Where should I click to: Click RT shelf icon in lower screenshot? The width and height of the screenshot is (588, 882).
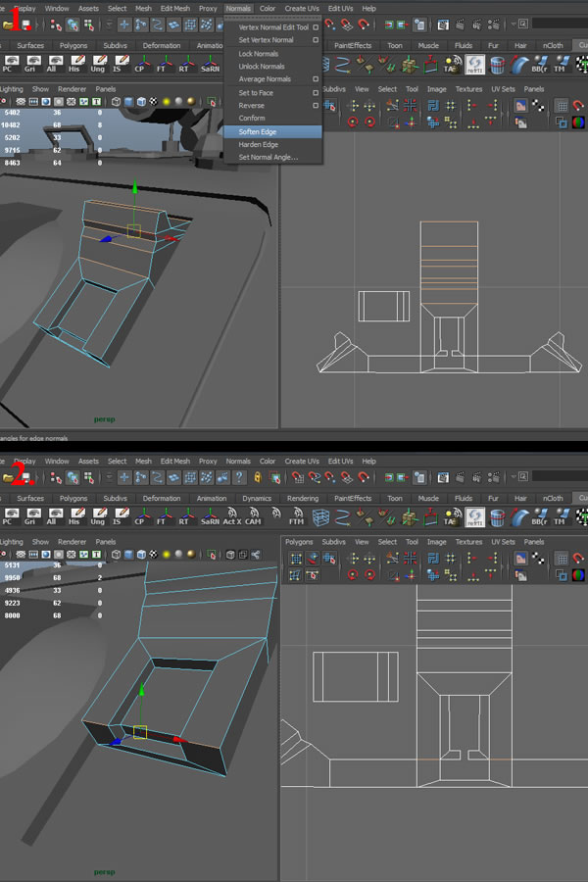[x=185, y=516]
